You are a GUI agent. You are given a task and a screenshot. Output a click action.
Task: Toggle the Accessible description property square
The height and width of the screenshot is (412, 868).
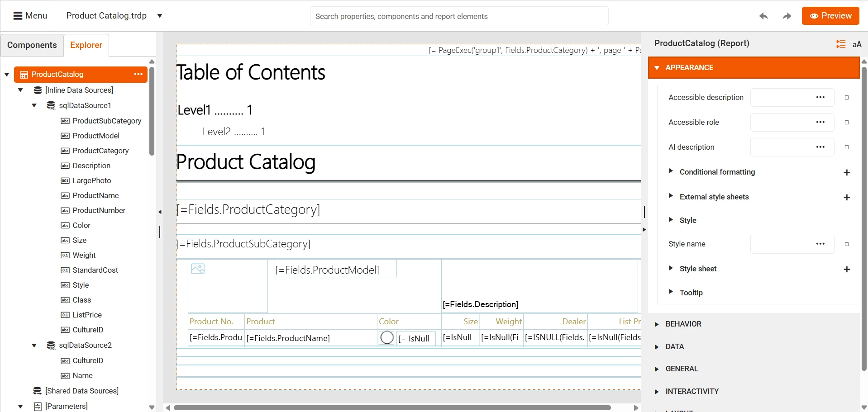click(x=847, y=98)
